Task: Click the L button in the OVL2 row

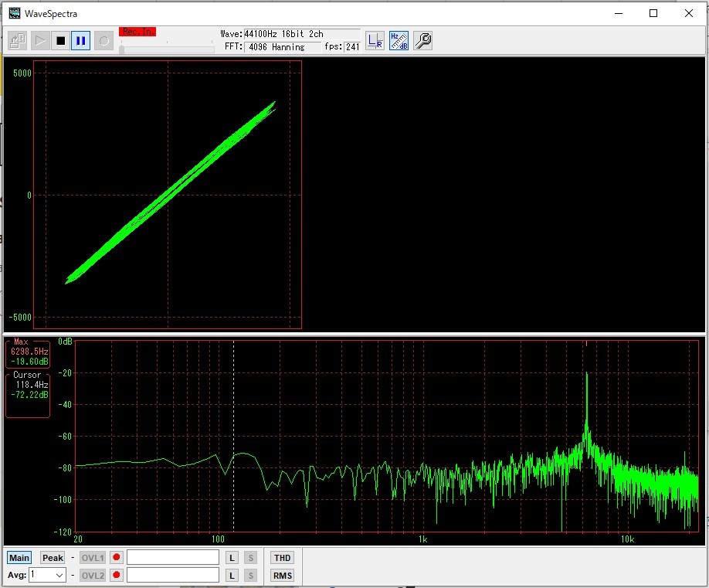Action: (232, 576)
